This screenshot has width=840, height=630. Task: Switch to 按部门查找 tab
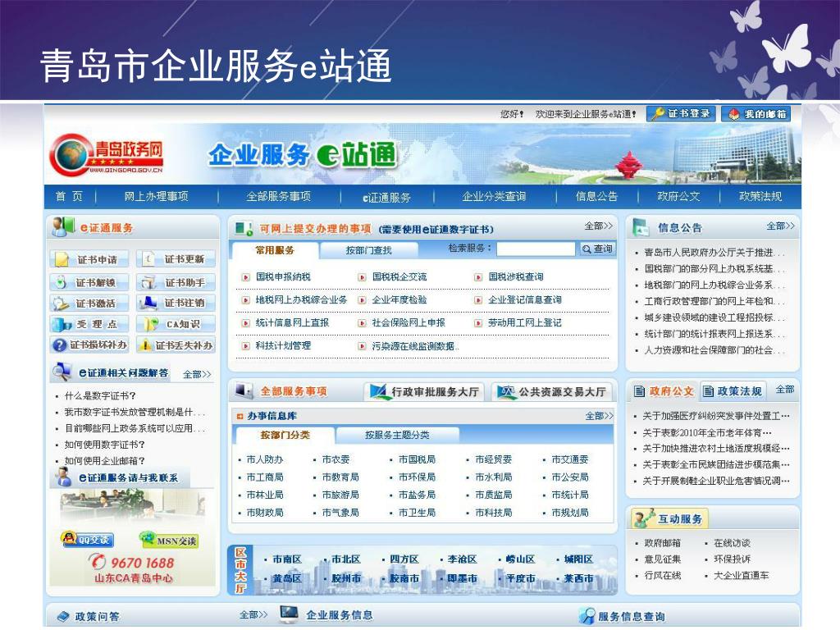point(368,250)
